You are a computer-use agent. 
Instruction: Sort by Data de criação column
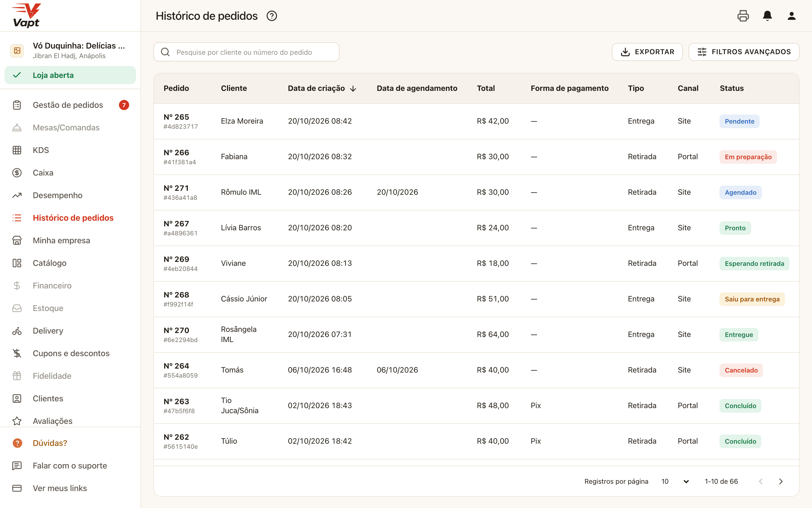(322, 88)
